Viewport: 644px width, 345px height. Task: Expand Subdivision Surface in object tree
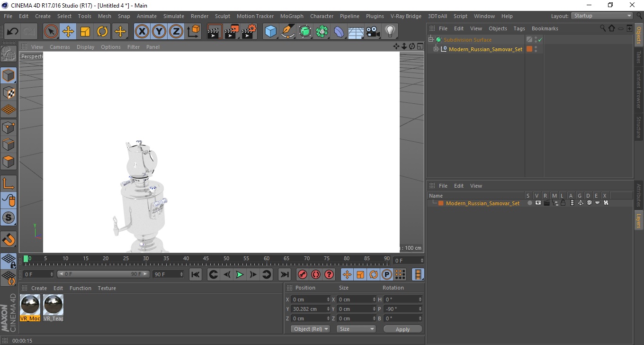431,40
